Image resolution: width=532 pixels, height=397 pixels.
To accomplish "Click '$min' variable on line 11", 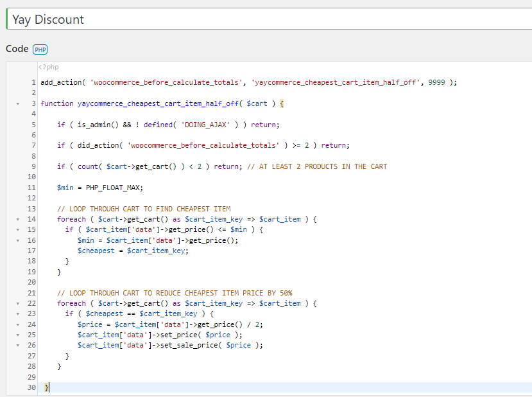I will (x=65, y=188).
